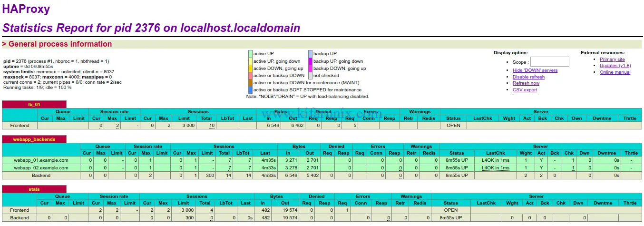Open the Primary site link
Image resolution: width=644 pixels, height=226 pixels.
(x=612, y=59)
